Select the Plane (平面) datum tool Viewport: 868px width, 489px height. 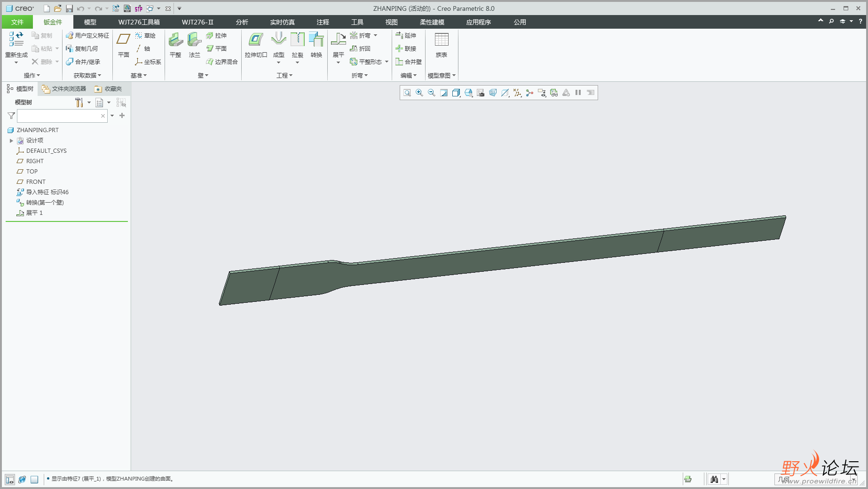click(123, 45)
